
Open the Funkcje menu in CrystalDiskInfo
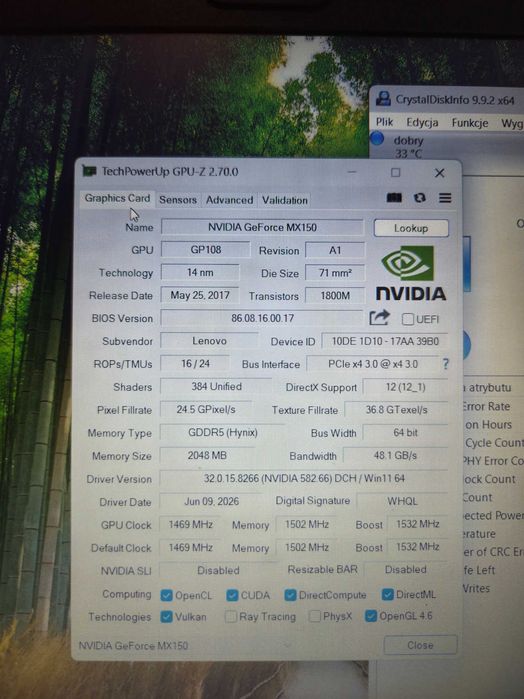(x=470, y=123)
